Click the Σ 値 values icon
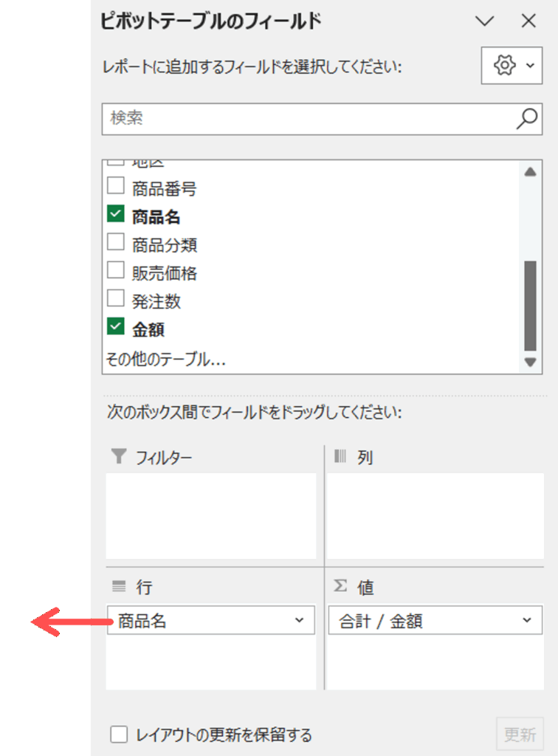This screenshot has width=558, height=756. [x=340, y=586]
